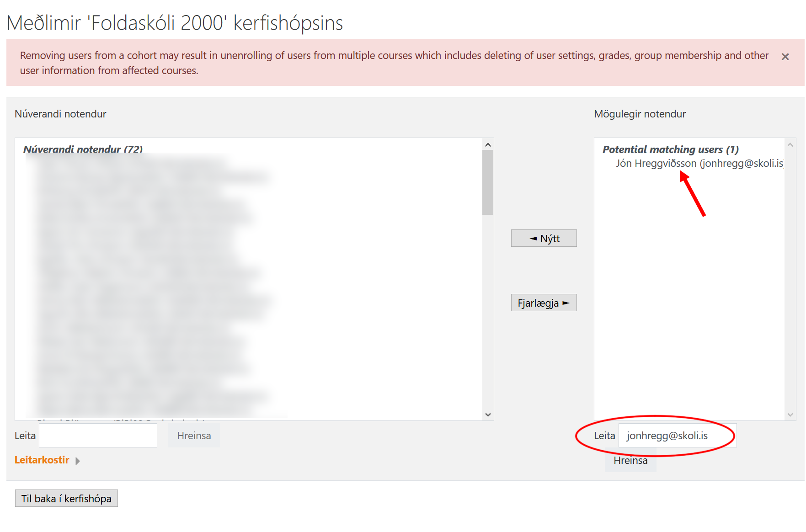The height and width of the screenshot is (532, 806).
Task: Click the 'Potential matching users (1)' header
Action: click(x=670, y=149)
